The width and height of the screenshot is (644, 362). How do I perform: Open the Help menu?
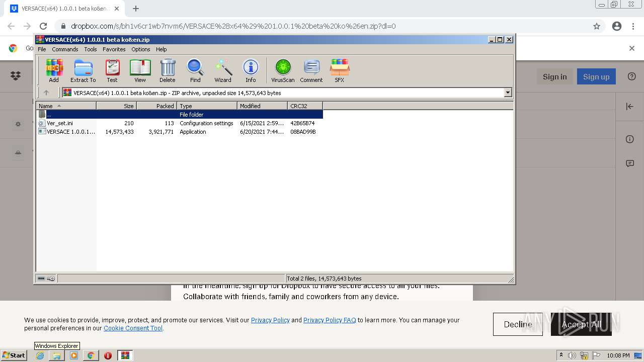pos(161,49)
